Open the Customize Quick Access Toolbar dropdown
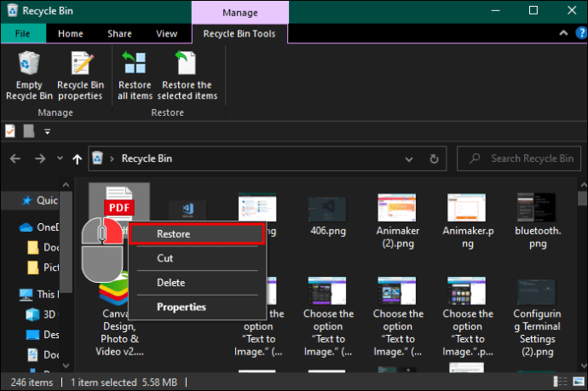 (x=47, y=131)
